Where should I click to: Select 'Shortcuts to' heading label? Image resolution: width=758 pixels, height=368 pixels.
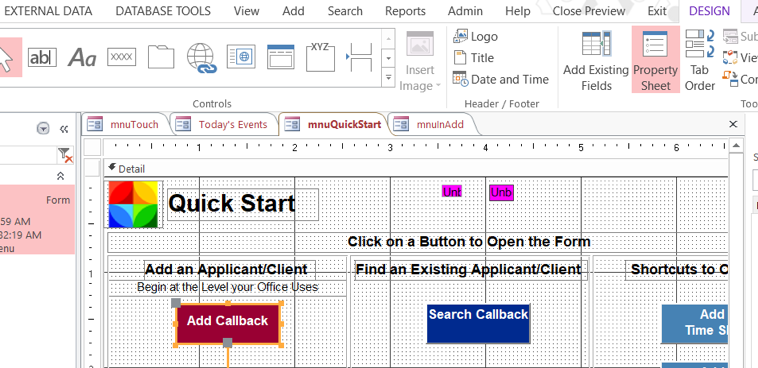tap(677, 269)
